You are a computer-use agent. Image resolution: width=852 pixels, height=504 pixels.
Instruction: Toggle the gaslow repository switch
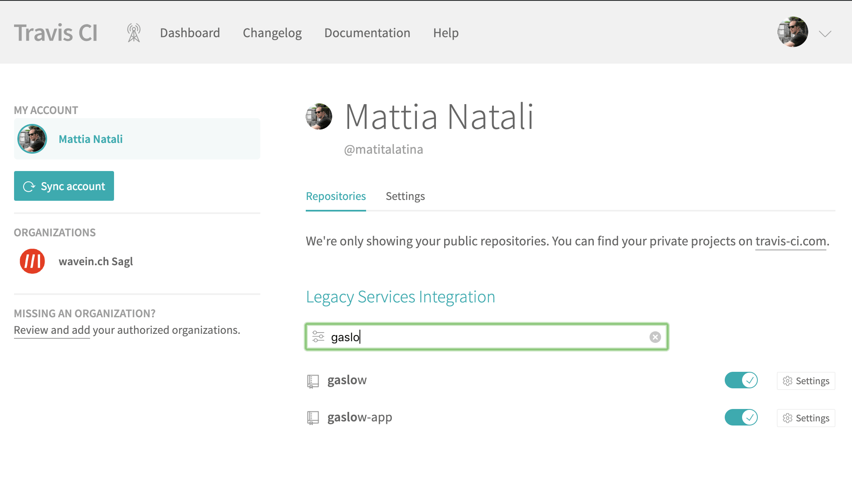click(x=741, y=380)
